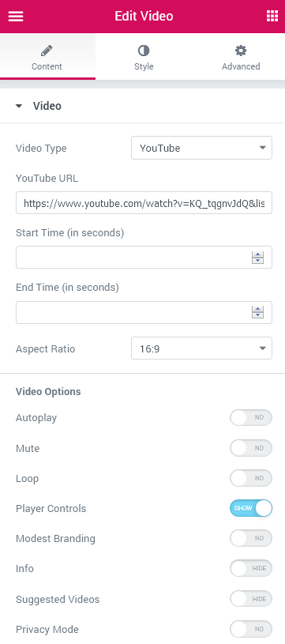Open the Aspect Ratio dropdown
Viewport: 285px width, 644px height.
(201, 348)
